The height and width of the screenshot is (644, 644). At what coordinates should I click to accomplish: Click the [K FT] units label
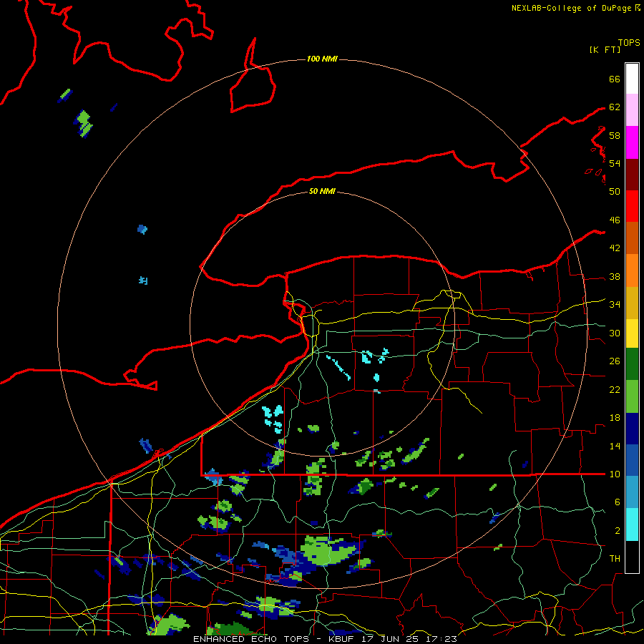point(605,50)
